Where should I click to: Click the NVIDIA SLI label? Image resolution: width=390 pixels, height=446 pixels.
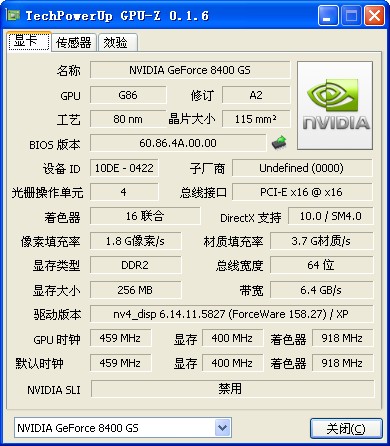click(x=54, y=390)
